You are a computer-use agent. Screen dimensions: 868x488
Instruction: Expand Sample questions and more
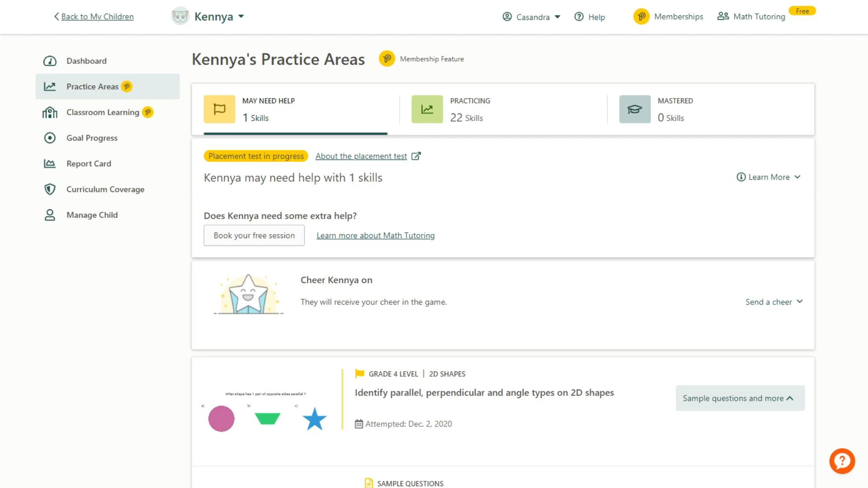[x=739, y=398]
